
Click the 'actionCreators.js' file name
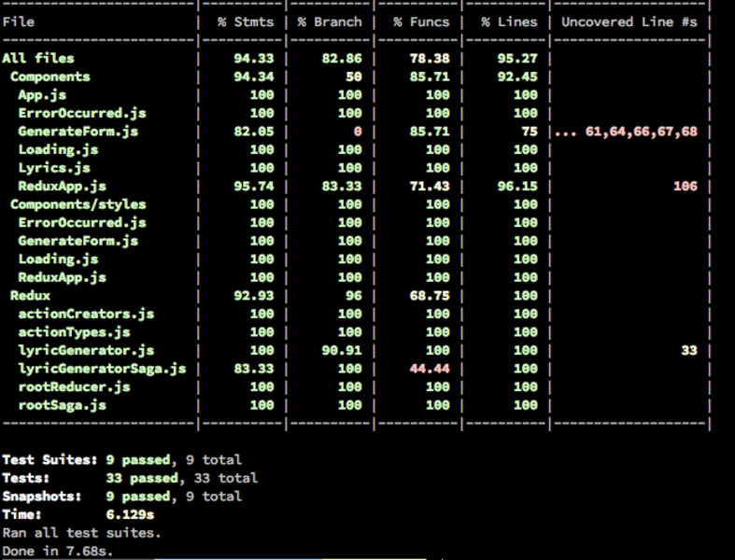pyautogui.click(x=86, y=314)
